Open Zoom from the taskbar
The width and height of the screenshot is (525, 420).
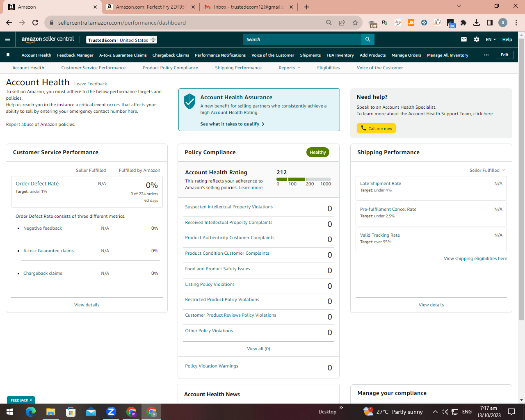(111, 412)
